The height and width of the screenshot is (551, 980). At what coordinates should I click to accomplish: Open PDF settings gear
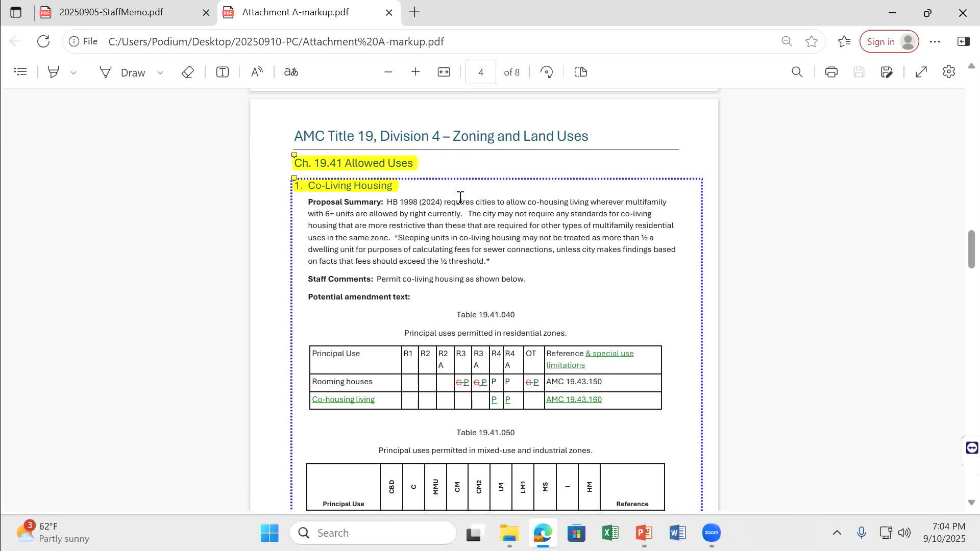(948, 72)
